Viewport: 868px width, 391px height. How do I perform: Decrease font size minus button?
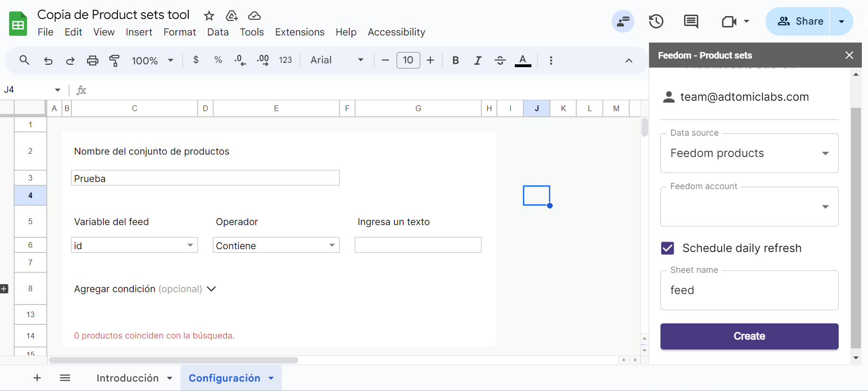coord(385,60)
